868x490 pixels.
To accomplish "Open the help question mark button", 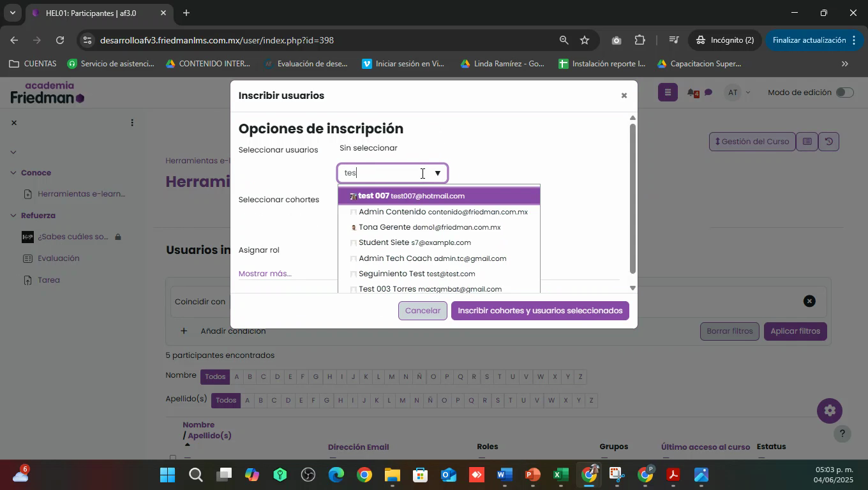I will 842,434.
